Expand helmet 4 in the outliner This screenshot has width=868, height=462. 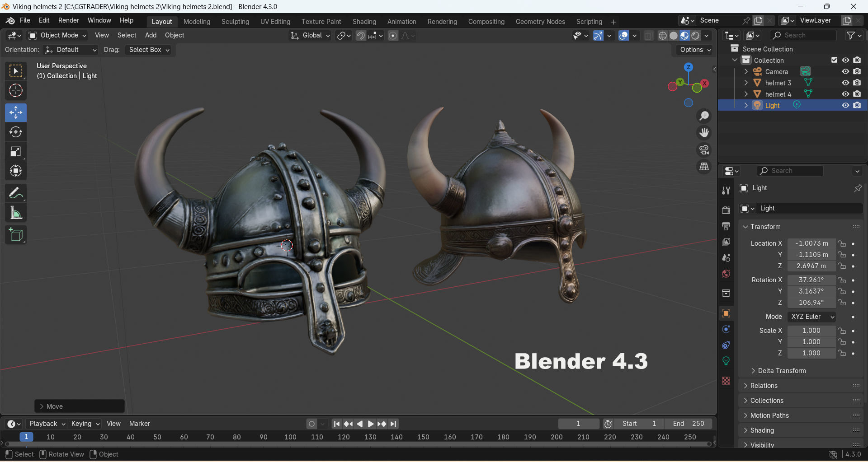point(746,94)
